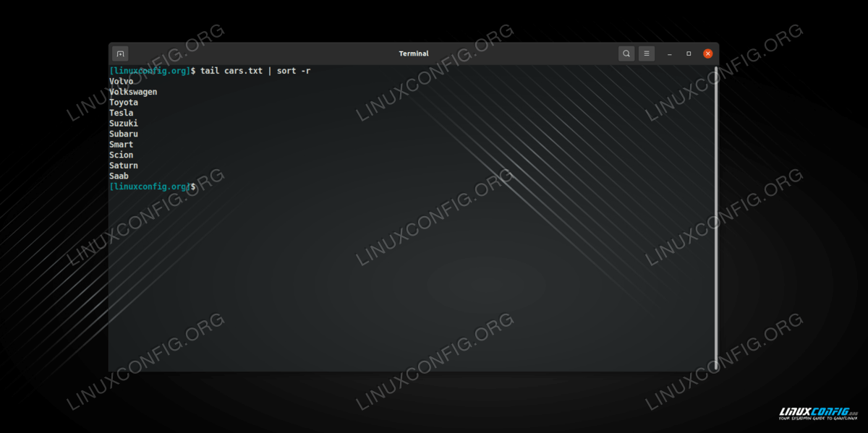
Task: Open the hamburger menu in title bar
Action: (647, 53)
